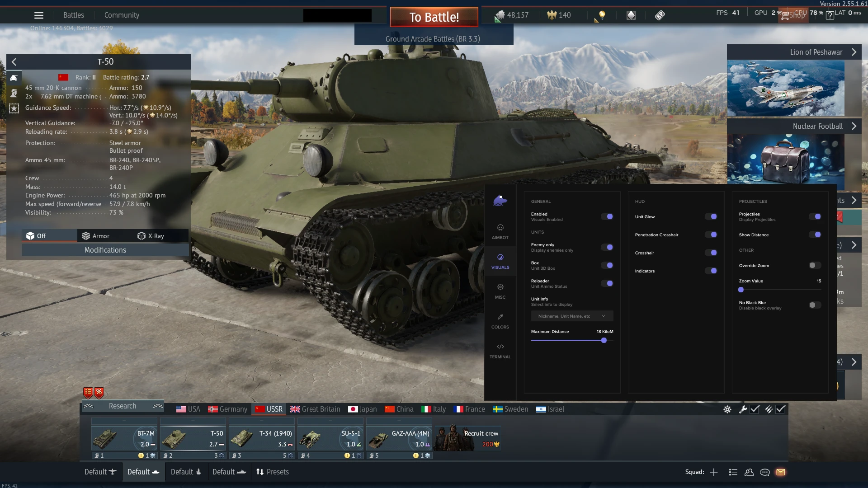Open the Presets selector
868x488 pixels.
tap(273, 472)
